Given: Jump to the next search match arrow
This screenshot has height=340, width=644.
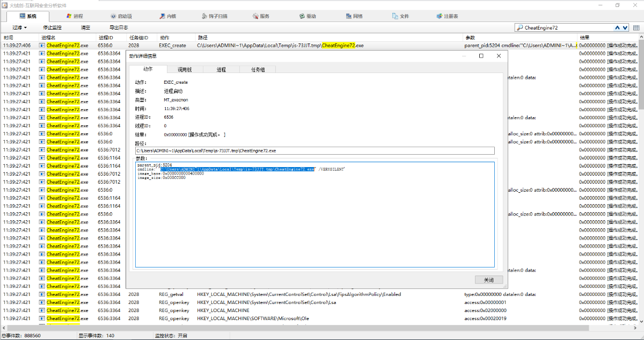Looking at the screenshot, I should pyautogui.click(x=625, y=27).
